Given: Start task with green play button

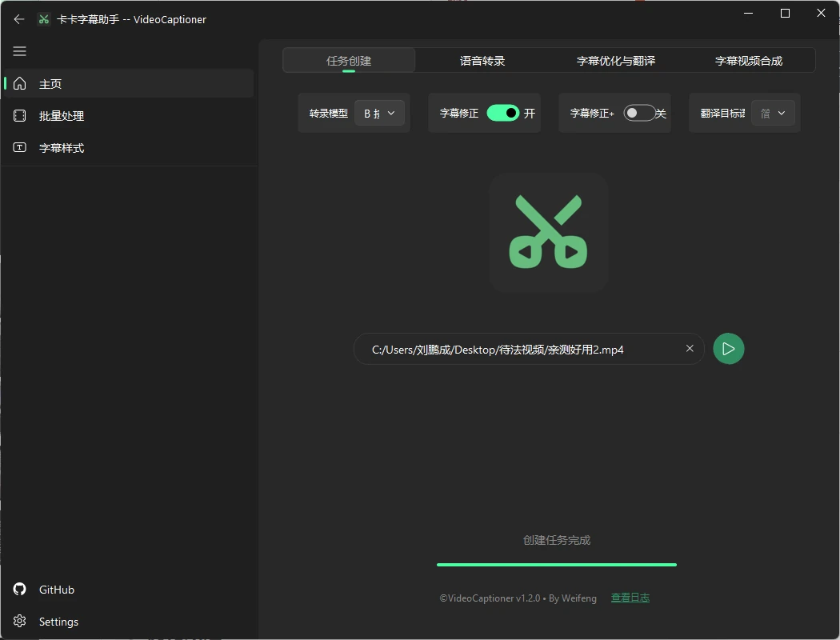Looking at the screenshot, I should [x=729, y=349].
